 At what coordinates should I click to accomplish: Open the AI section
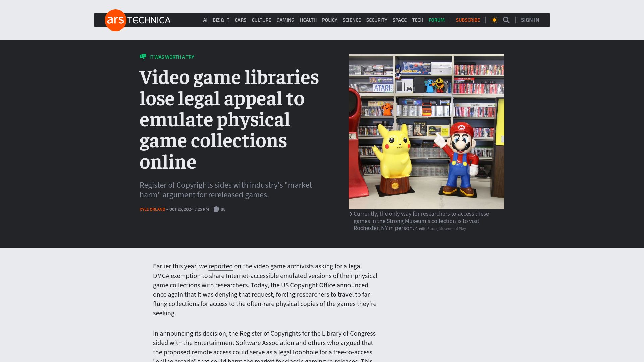pos(205,20)
